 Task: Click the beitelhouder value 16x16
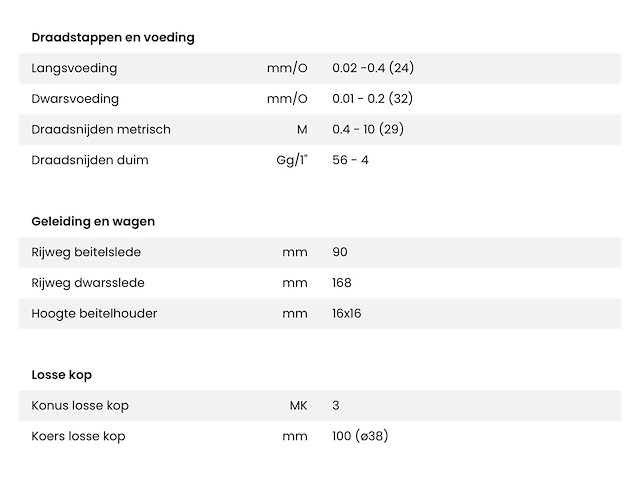coord(347,313)
